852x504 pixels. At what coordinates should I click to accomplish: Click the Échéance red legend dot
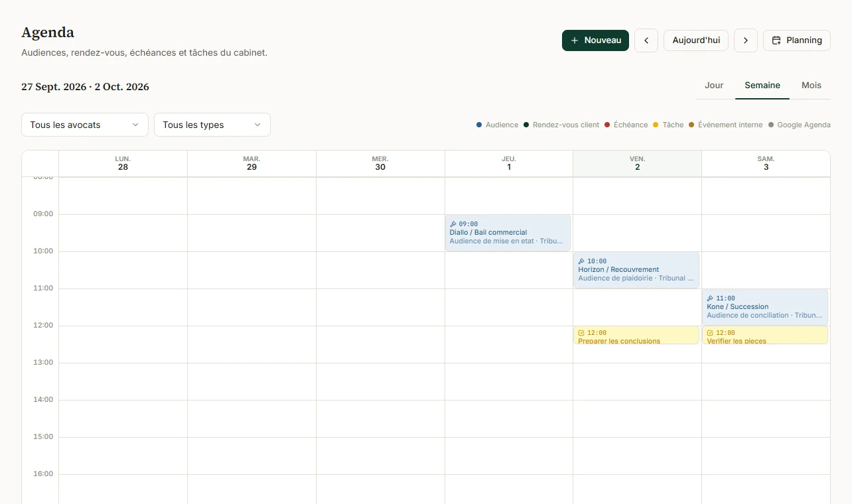pyautogui.click(x=607, y=125)
